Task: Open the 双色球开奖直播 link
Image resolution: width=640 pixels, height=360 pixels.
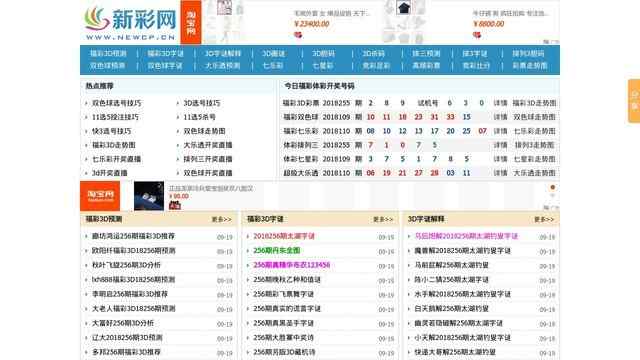Action: click(208, 173)
